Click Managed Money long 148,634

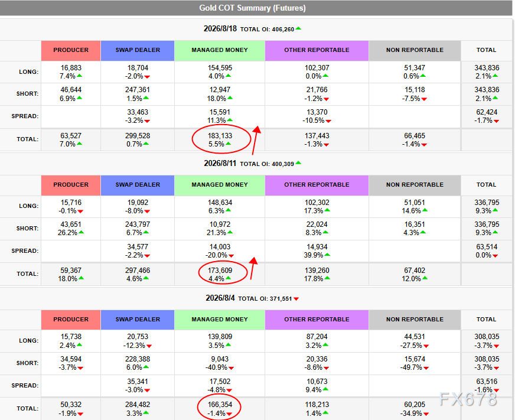click(220, 203)
